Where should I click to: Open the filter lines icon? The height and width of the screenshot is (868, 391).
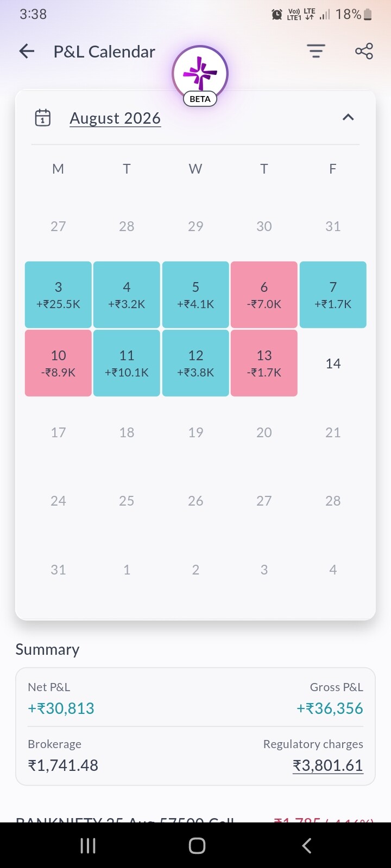point(316,52)
